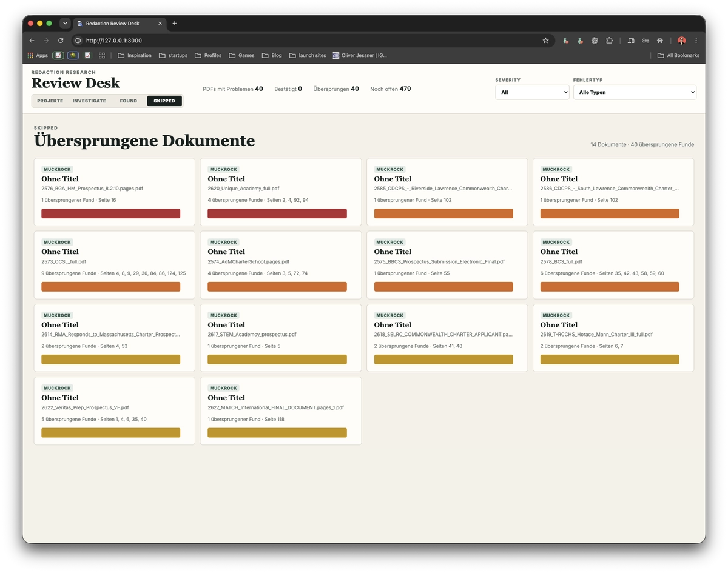Open the four-squares grid bookmark
728x573 pixels.
click(x=102, y=55)
